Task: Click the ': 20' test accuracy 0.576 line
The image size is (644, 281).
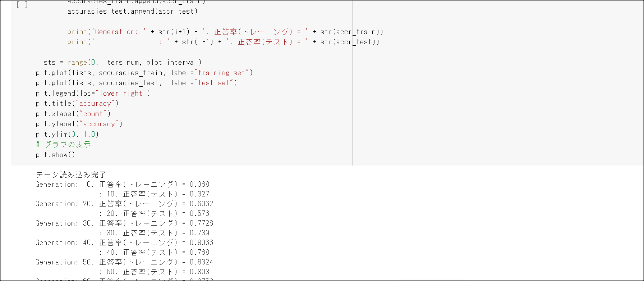Action: [x=154, y=213]
